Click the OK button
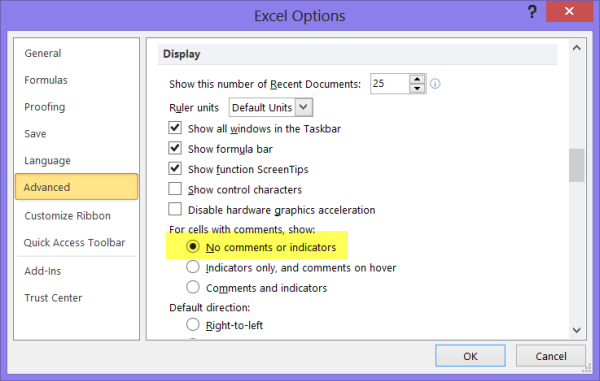This screenshot has height=381, width=600. (x=470, y=356)
